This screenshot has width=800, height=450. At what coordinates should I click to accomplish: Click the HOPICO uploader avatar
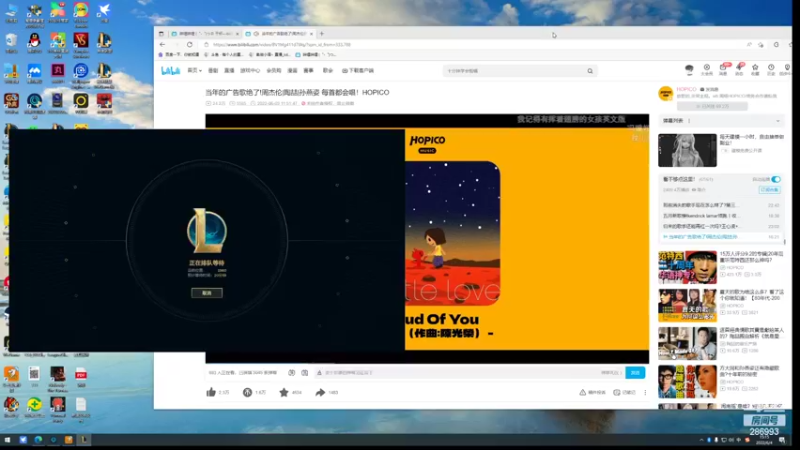point(666,93)
